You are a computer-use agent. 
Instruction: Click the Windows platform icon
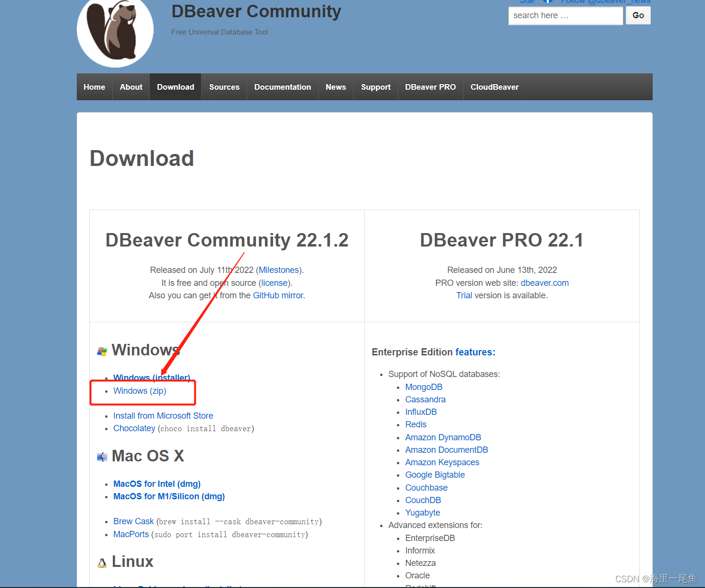pos(102,351)
